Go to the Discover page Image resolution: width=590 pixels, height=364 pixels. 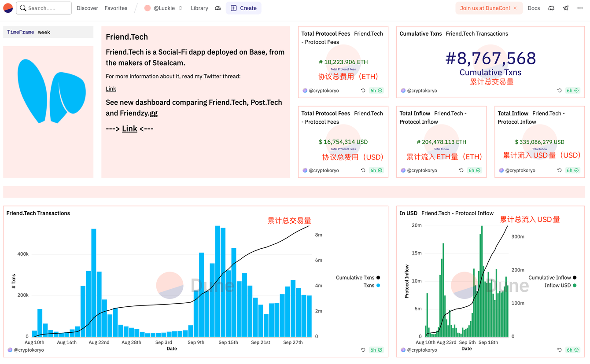[x=87, y=8]
